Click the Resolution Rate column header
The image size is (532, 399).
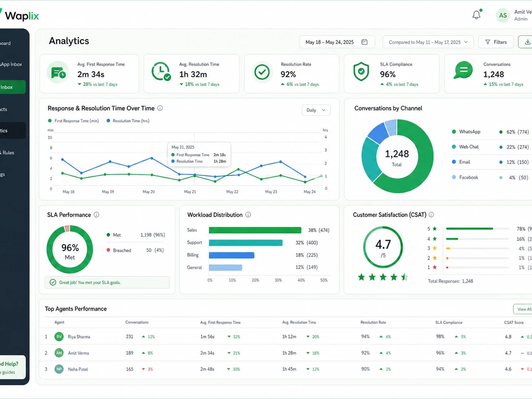tap(373, 322)
